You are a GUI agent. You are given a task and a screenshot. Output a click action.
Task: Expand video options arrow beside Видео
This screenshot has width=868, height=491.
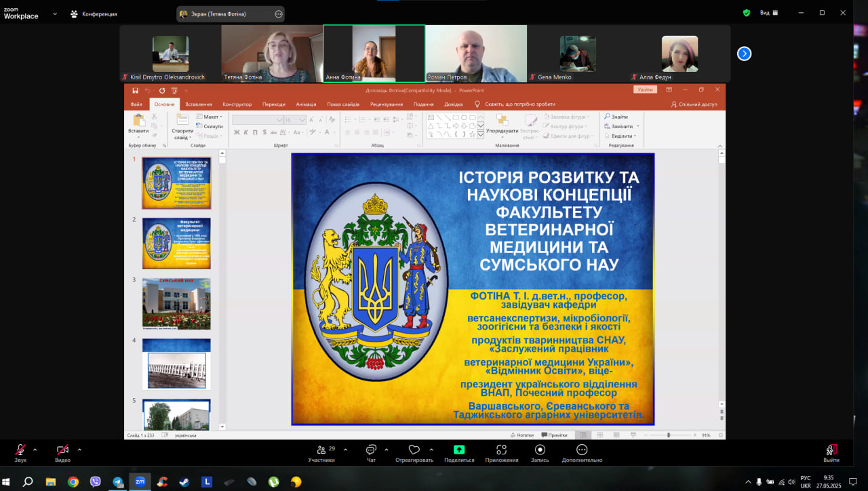pos(79,449)
